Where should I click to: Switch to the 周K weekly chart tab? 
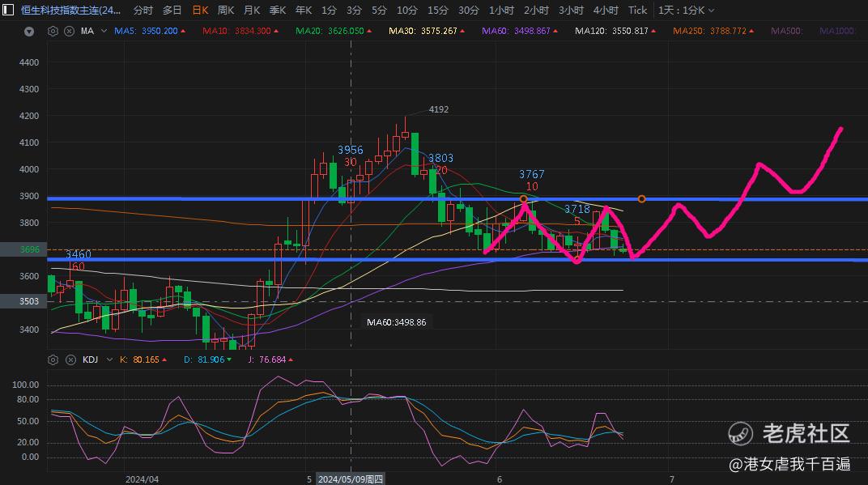226,11
